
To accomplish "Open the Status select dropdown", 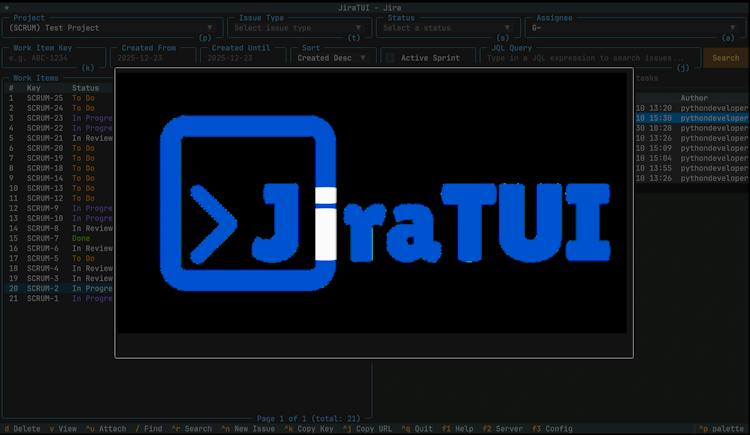I will pos(507,28).
